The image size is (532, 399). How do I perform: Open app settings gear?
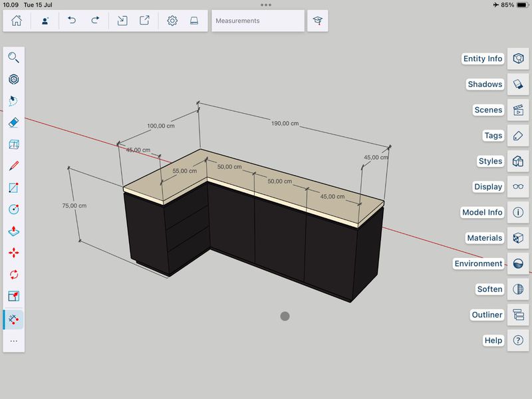pyautogui.click(x=172, y=21)
